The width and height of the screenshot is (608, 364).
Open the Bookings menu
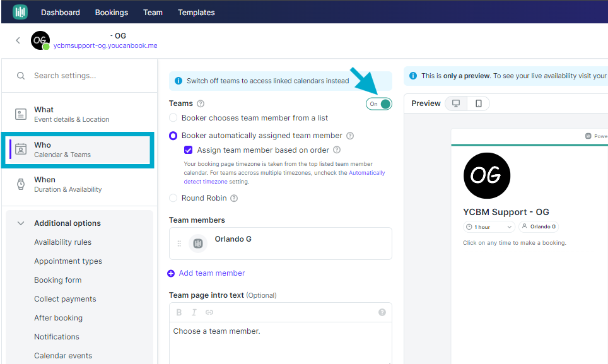[112, 13]
